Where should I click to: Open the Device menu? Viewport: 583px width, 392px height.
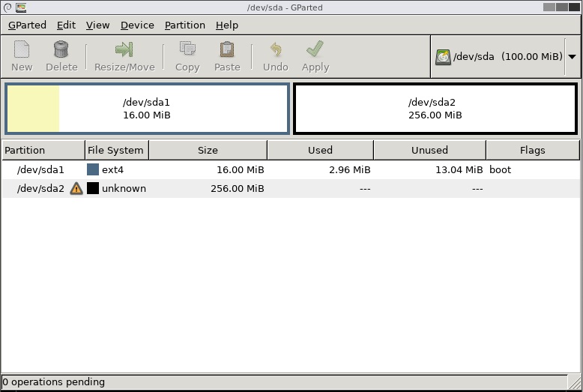tap(137, 25)
